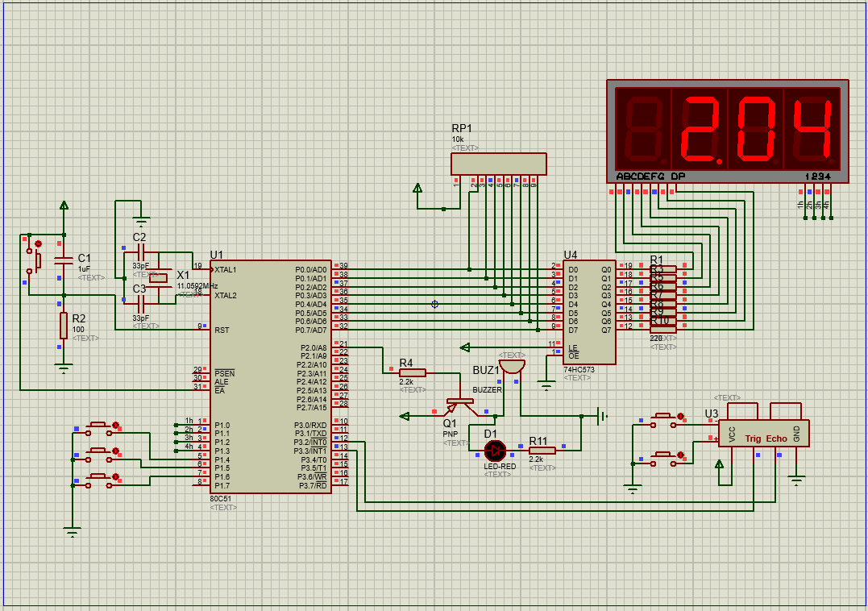Select the power terminal arrow left of RP1
Image resolution: width=868 pixels, height=611 pixels.
(418, 188)
